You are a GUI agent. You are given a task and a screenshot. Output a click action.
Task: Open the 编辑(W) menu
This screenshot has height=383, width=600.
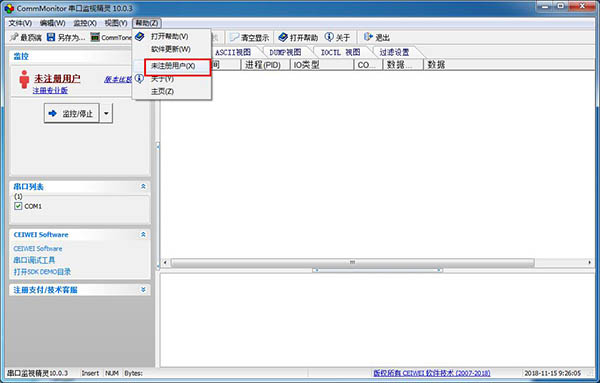point(52,23)
